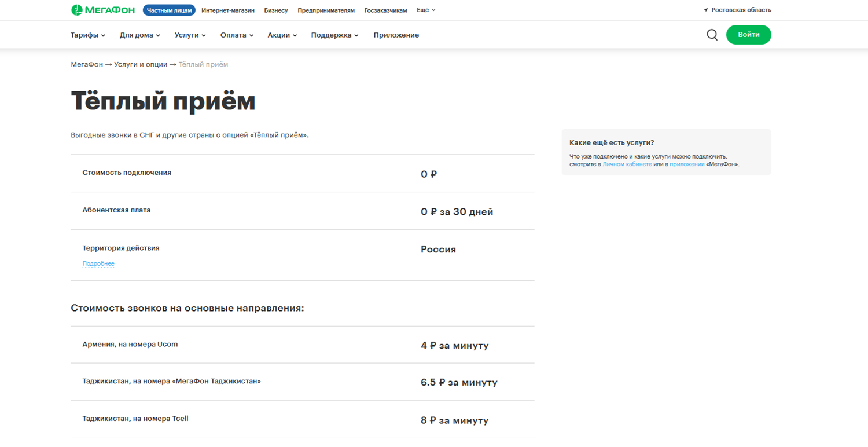The width and height of the screenshot is (868, 447).
Task: Click the Территория действия label
Action: click(x=121, y=248)
